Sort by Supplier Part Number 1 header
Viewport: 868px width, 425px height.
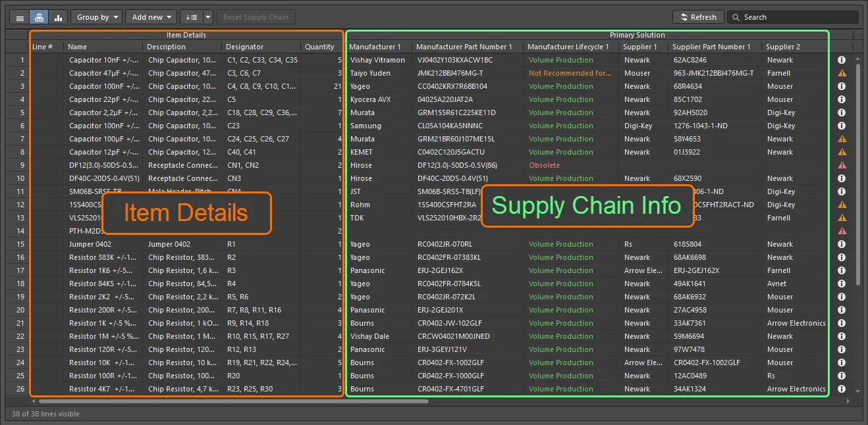click(715, 47)
